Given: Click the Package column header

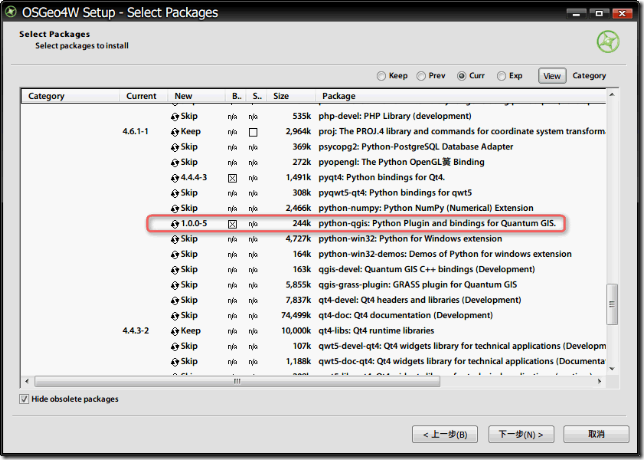Looking at the screenshot, I should click(460, 96).
